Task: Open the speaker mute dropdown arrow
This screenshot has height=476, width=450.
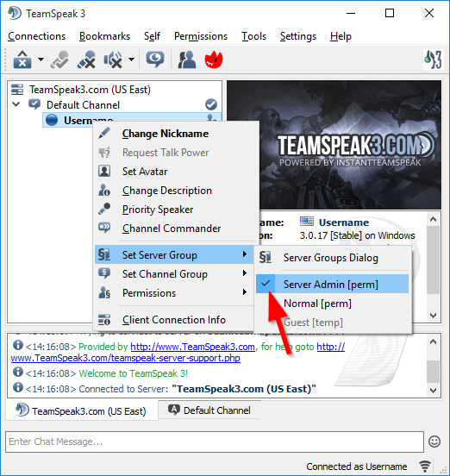Action: pos(131,60)
